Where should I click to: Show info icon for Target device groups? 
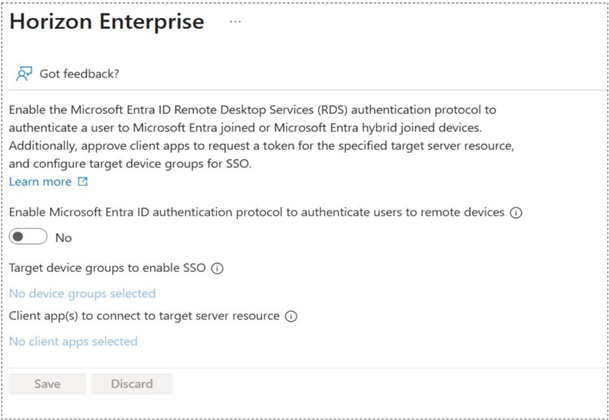coord(217,268)
